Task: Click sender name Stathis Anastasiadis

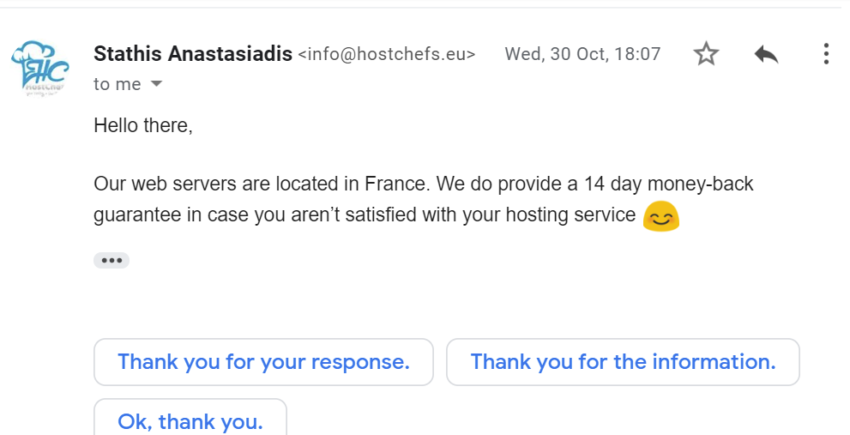Action: pos(193,54)
